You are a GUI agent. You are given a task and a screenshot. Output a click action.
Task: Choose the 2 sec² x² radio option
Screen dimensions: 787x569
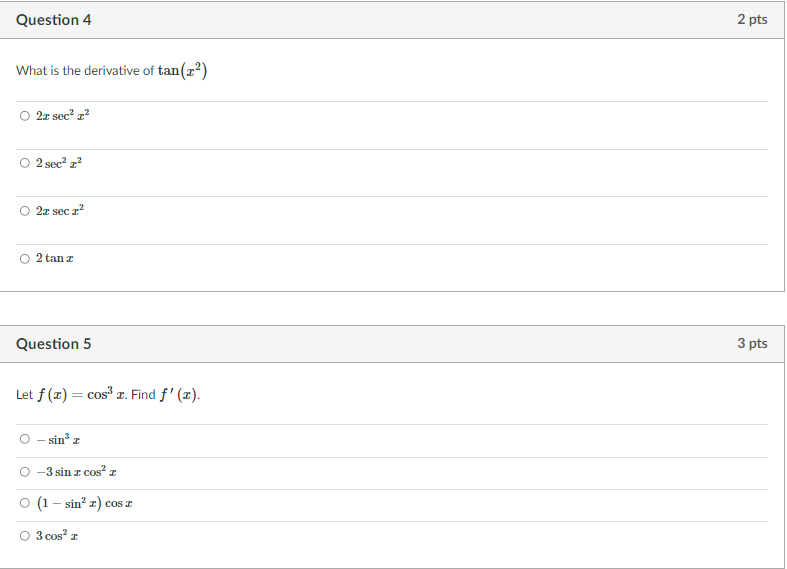click(x=25, y=163)
